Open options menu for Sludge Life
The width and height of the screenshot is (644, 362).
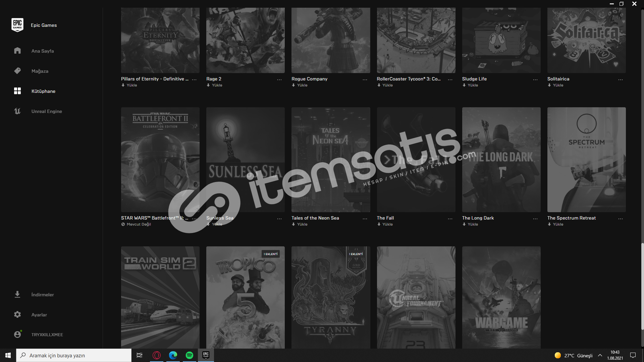coord(535,79)
